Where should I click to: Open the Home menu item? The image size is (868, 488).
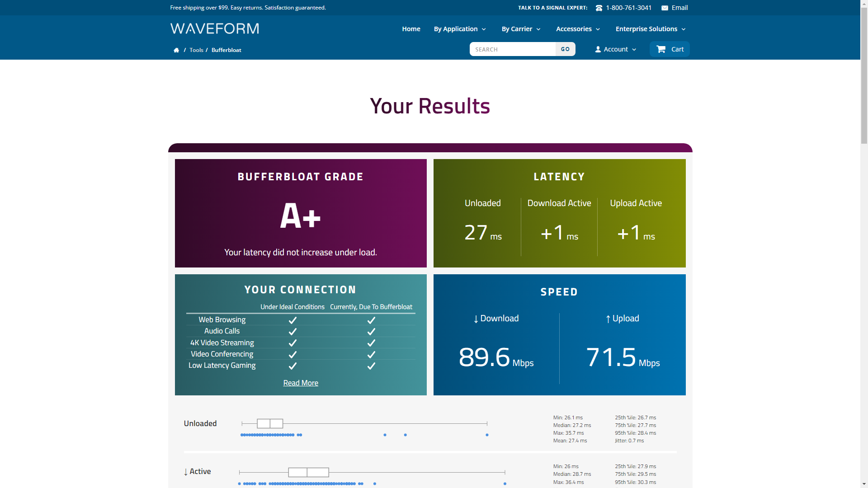[411, 29]
